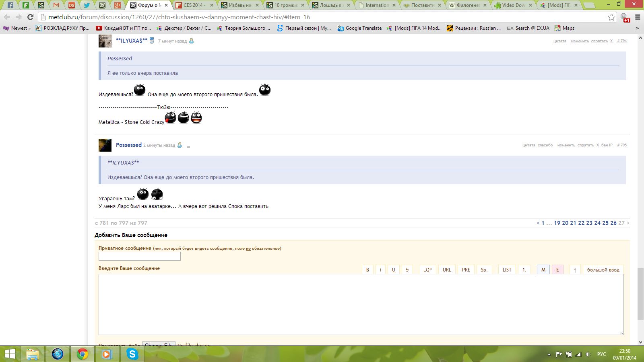Expand the hidden bookmarks overflow chevron
This screenshot has height=362, width=644.
pos(637,28)
